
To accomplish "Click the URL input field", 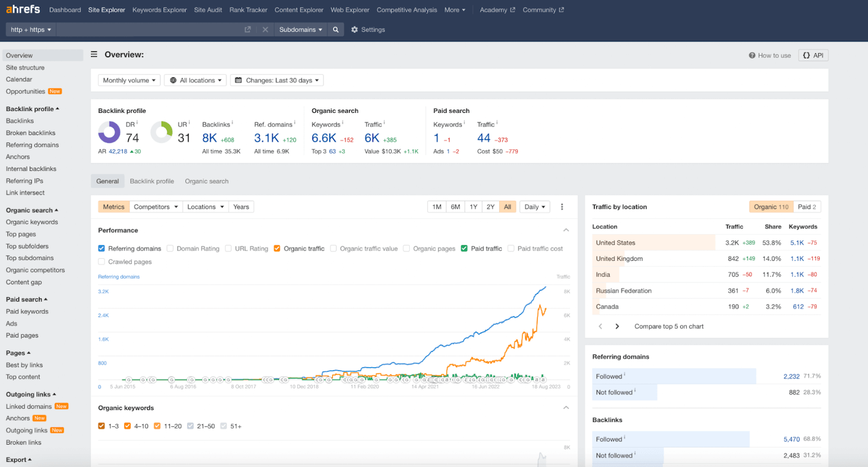I will (x=149, y=30).
